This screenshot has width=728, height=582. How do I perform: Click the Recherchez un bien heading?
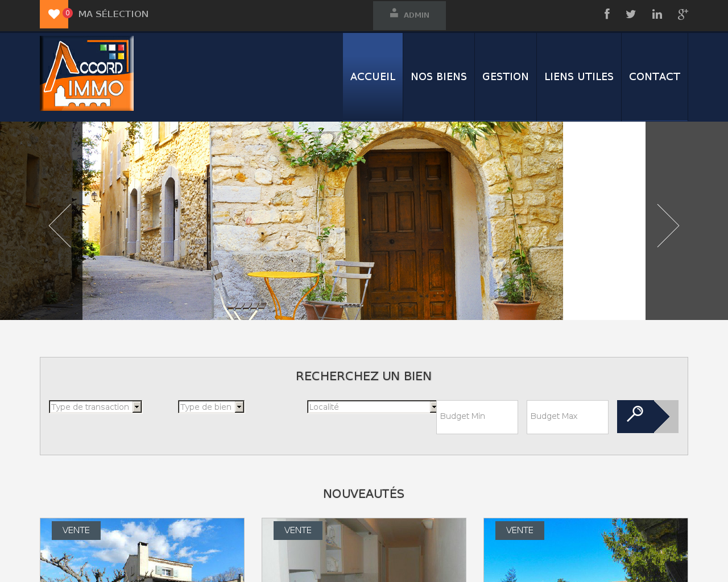pos(364,376)
